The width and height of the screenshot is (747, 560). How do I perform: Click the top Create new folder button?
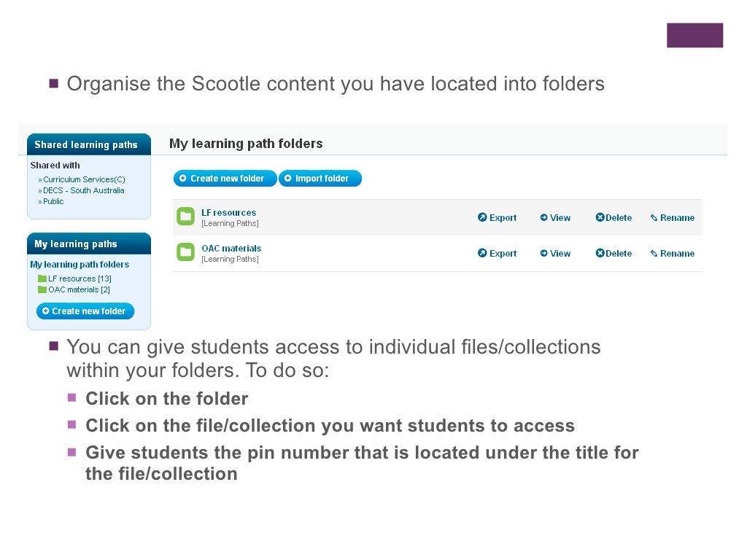pyautogui.click(x=225, y=179)
